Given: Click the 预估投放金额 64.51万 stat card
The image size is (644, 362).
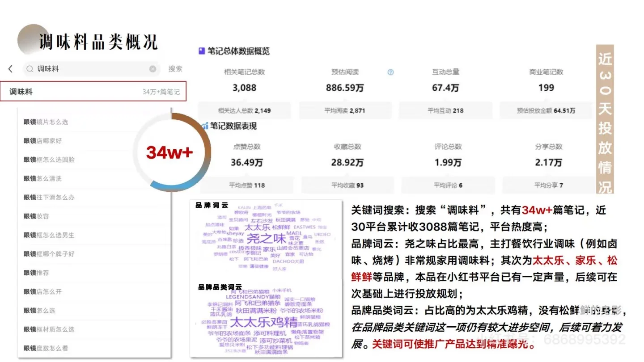Looking at the screenshot, I should (546, 110).
